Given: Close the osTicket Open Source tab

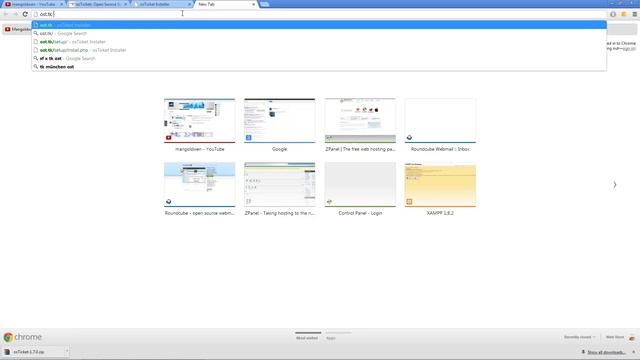Looking at the screenshot, I should tap(126, 4).
